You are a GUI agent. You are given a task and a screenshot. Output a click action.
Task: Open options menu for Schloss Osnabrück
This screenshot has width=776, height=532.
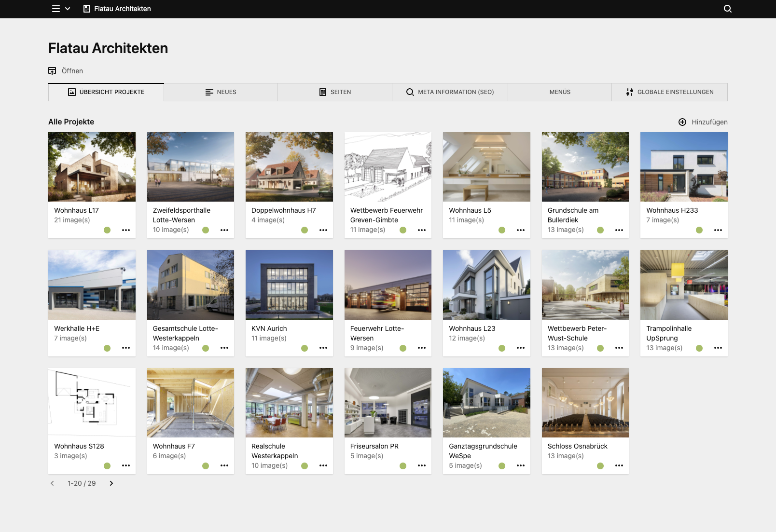pyautogui.click(x=619, y=465)
